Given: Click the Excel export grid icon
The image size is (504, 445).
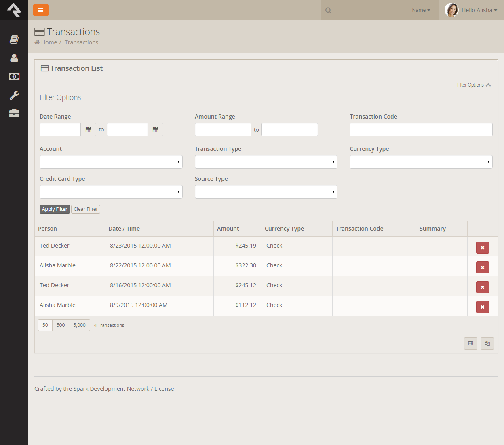Looking at the screenshot, I should pyautogui.click(x=470, y=343).
